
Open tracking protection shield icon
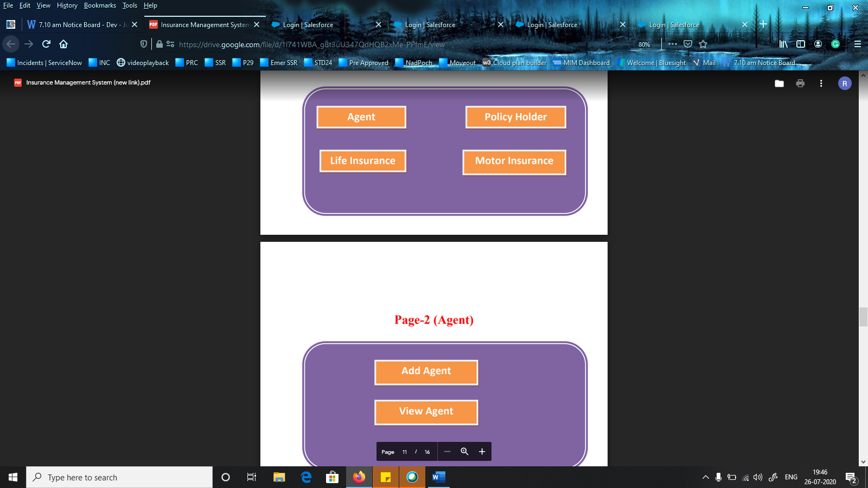144,44
